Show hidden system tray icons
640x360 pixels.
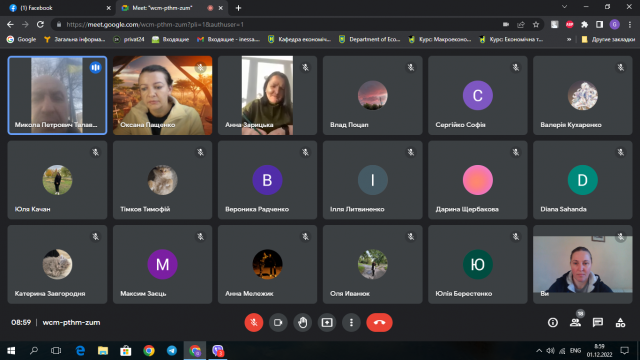pyautogui.click(x=539, y=351)
